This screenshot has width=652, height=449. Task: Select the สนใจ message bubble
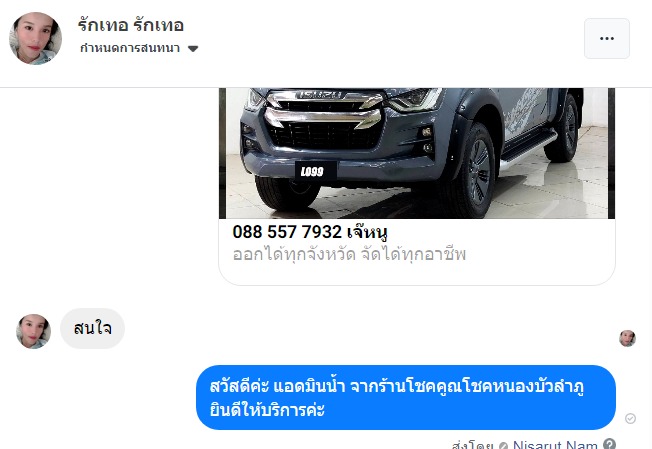click(92, 328)
